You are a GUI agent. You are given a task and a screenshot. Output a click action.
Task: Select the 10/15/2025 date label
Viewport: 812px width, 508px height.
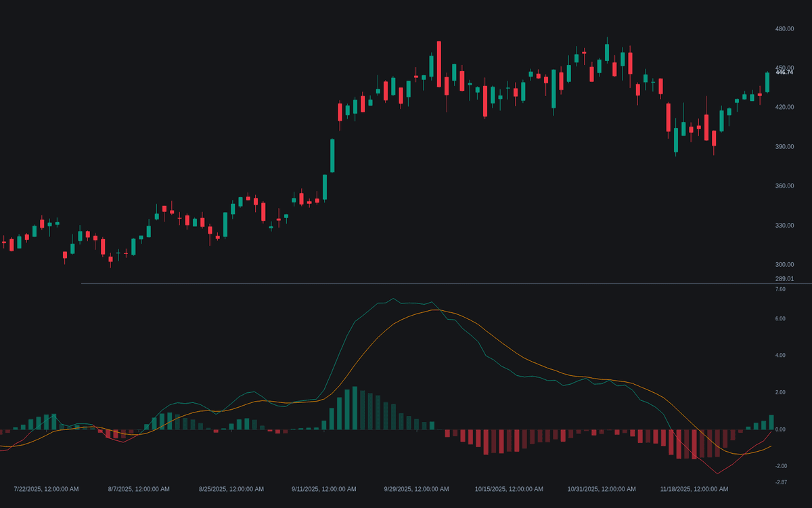pos(509,489)
